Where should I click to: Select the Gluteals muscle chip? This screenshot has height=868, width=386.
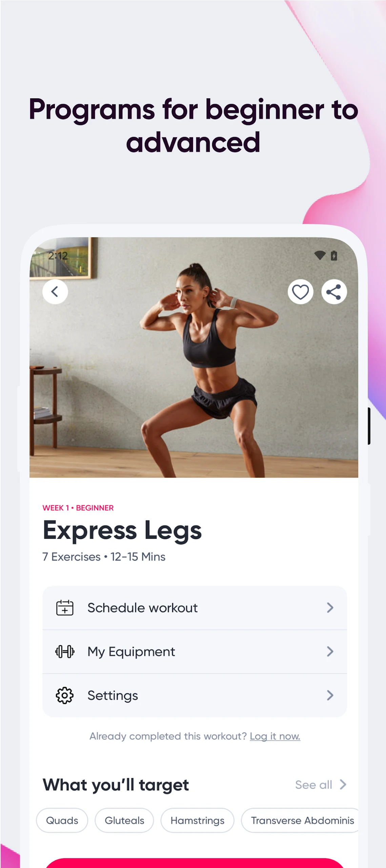[124, 820]
